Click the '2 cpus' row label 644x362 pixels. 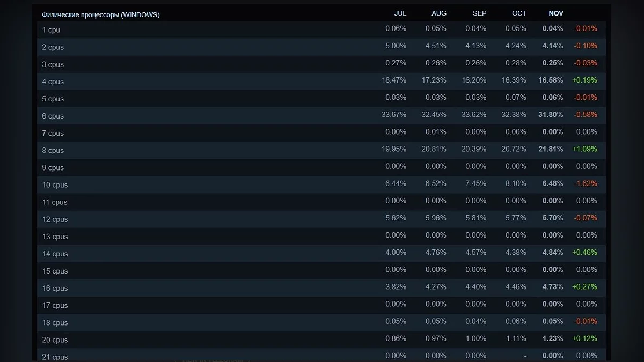tap(53, 47)
